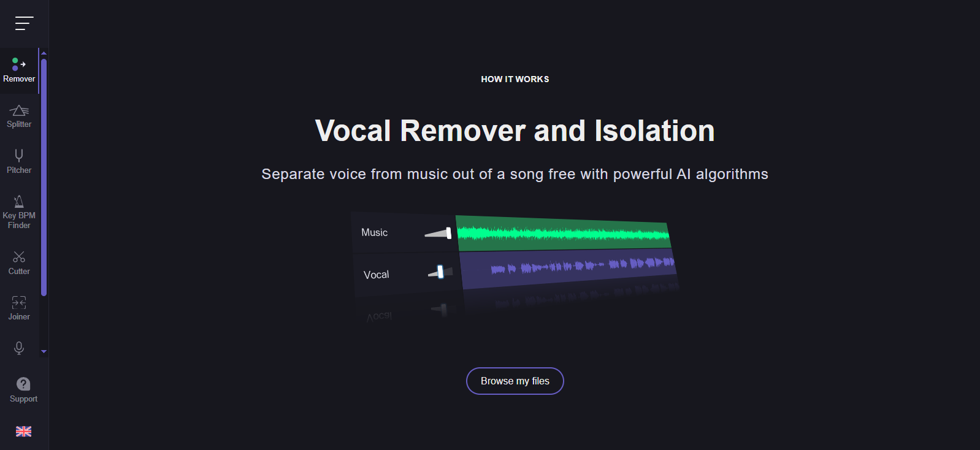Viewport: 980px width, 450px height.
Task: Open the Joiner tool
Action: (x=19, y=308)
